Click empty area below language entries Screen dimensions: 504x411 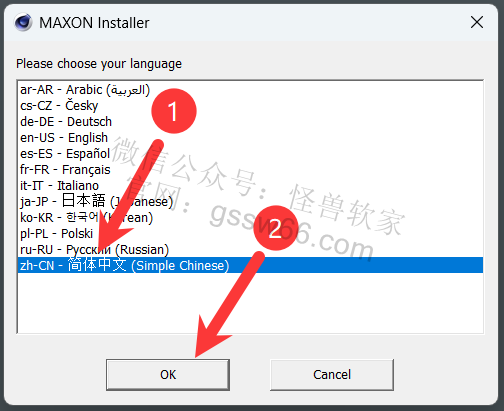pyautogui.click(x=250, y=303)
